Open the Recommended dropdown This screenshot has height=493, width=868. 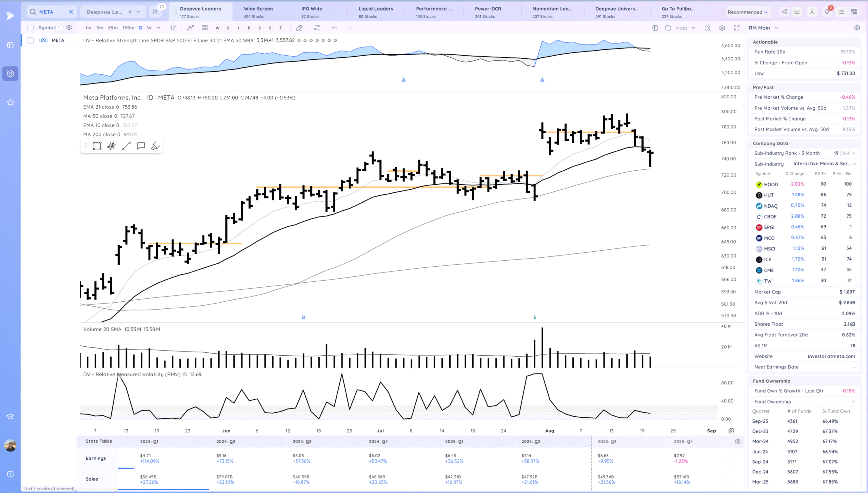pos(747,12)
